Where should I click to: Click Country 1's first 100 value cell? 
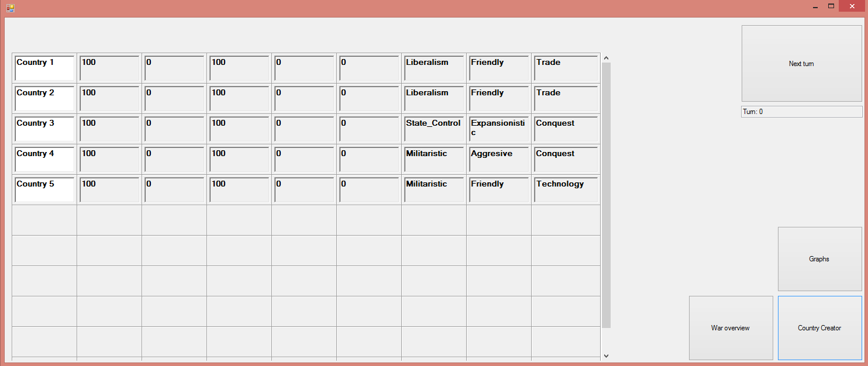click(109, 68)
